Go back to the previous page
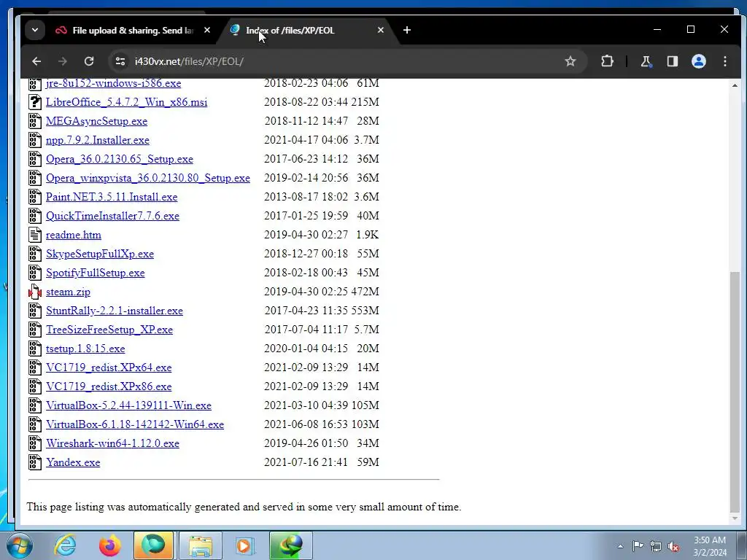 click(x=36, y=61)
